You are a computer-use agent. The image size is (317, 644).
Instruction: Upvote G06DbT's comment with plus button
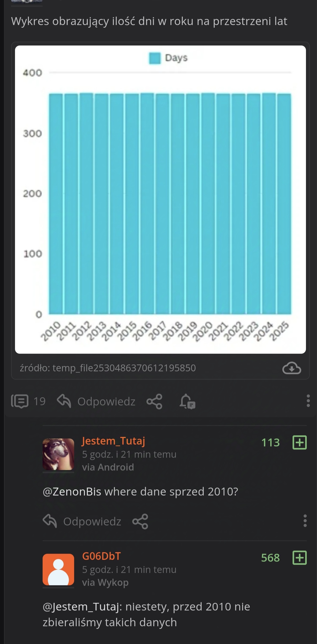[x=300, y=558]
